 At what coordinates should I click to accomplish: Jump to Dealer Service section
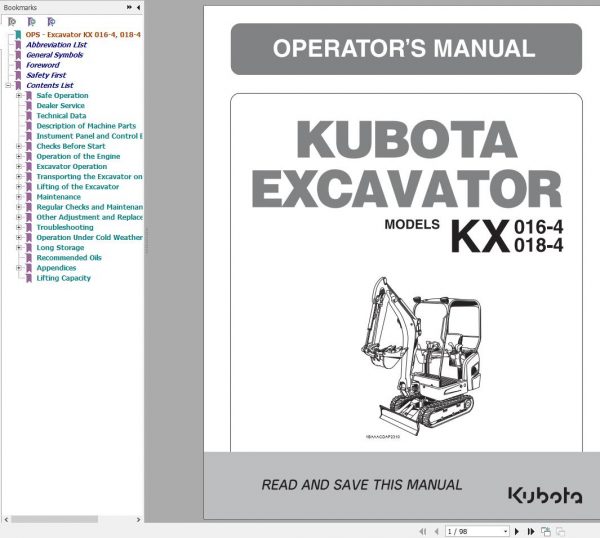click(x=60, y=106)
